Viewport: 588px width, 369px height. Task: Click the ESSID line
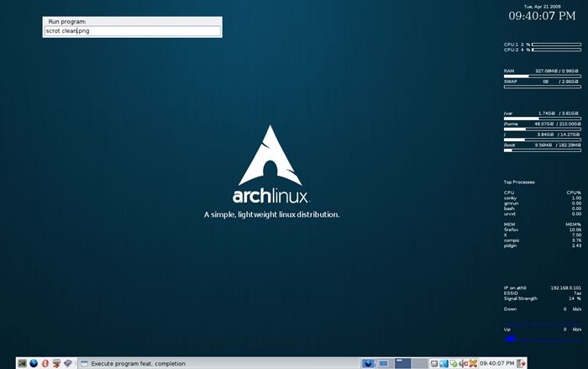[543, 293]
